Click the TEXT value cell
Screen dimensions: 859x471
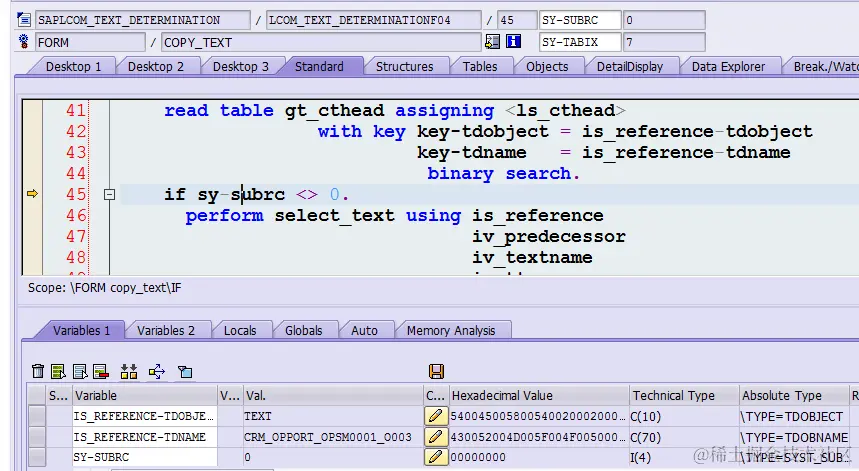pos(333,416)
